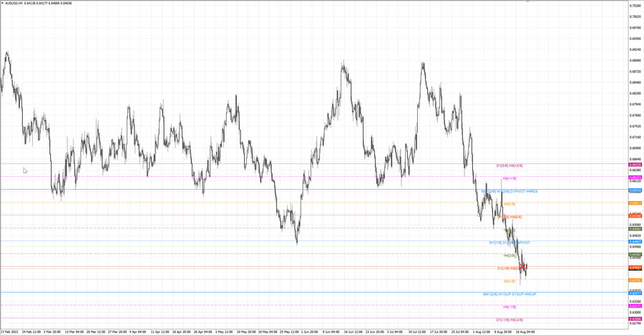This screenshot has height=335, width=644.
Task: Click the "3 Mar 20:00" time axis label
Action: (x=52, y=331)
